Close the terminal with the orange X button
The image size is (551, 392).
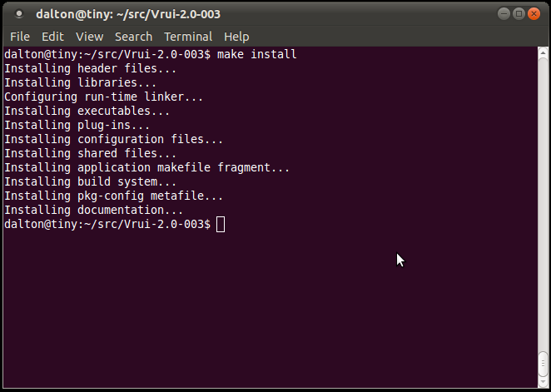[x=534, y=14]
